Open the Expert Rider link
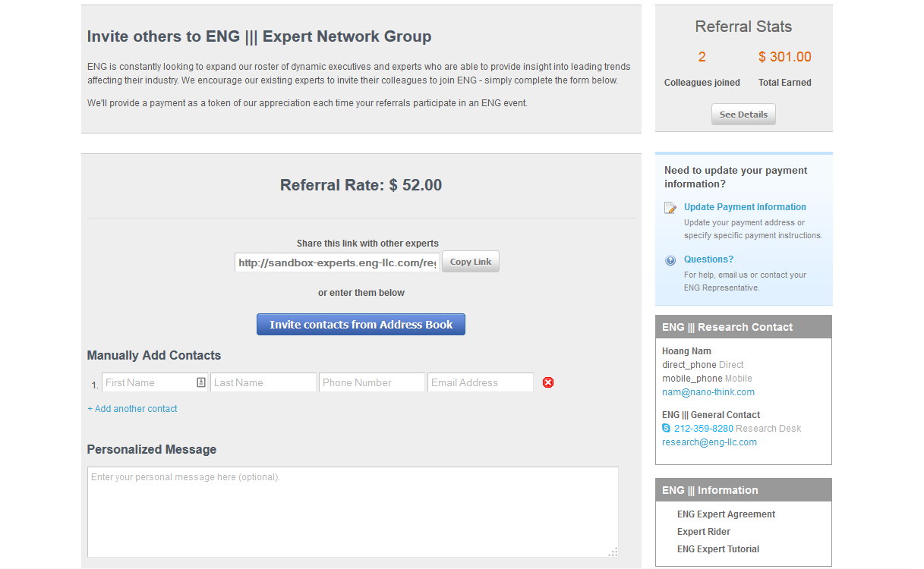924x569 pixels. (x=704, y=532)
